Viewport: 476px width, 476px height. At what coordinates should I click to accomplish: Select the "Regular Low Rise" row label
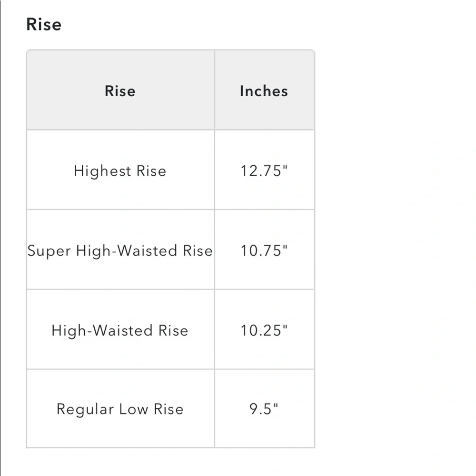(120, 409)
